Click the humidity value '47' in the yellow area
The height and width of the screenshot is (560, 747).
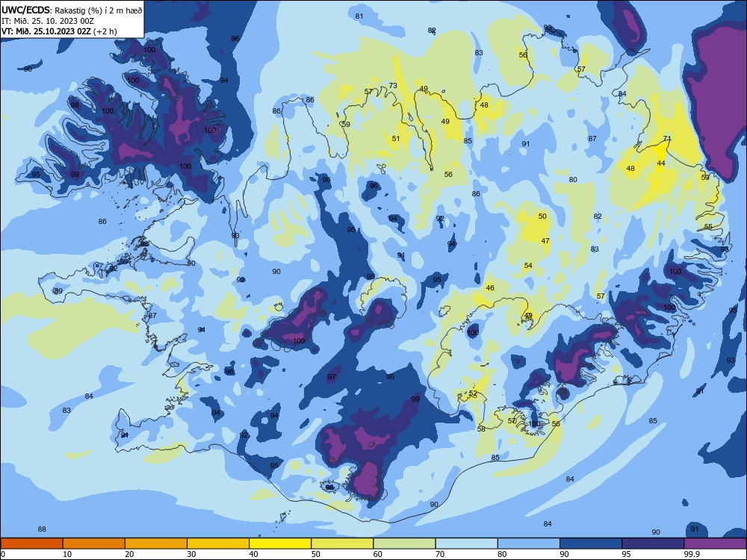click(545, 241)
